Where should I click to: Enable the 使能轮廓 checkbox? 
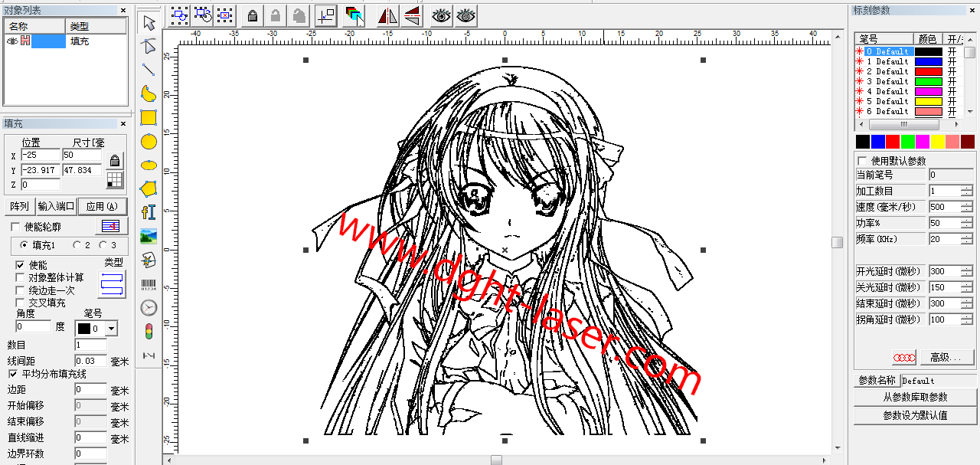click(15, 227)
